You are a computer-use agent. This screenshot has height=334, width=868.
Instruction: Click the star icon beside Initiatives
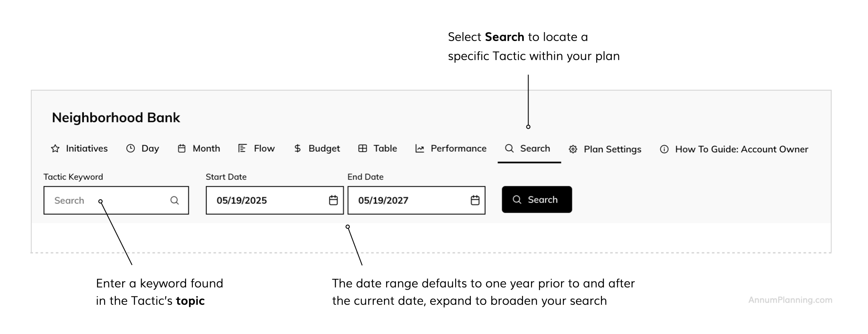55,149
